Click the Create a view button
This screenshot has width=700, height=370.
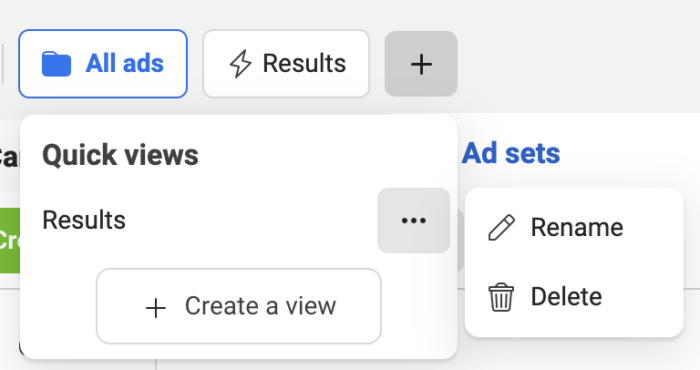tap(239, 306)
